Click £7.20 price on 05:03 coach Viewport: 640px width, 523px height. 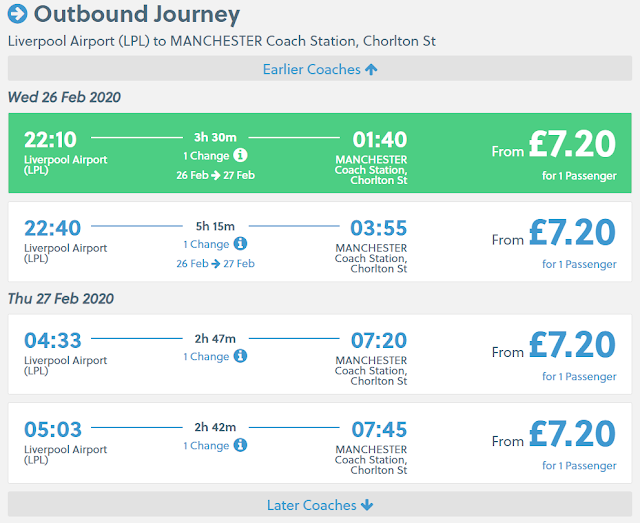pyautogui.click(x=572, y=434)
